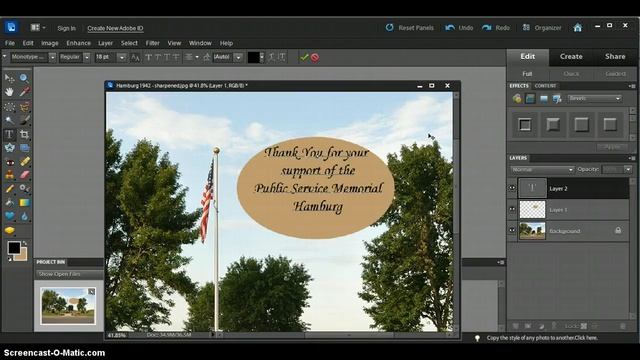Click the Undo button
Screen dimensions: 640x360
tap(459, 28)
